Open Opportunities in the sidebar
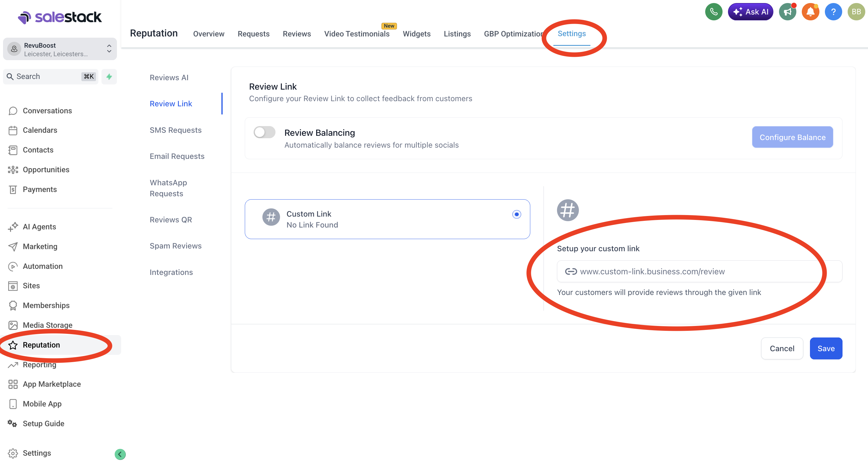This screenshot has height=466, width=868. [x=46, y=170]
